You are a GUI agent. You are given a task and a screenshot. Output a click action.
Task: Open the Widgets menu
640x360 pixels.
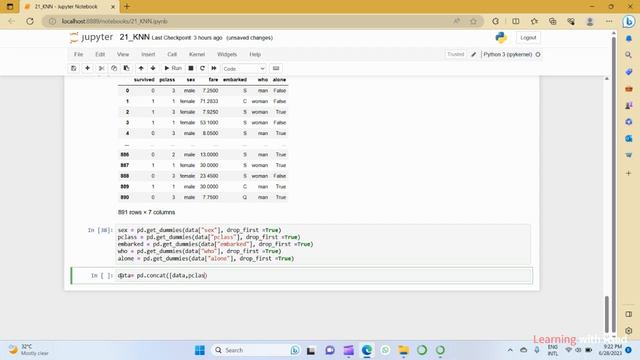point(227,54)
